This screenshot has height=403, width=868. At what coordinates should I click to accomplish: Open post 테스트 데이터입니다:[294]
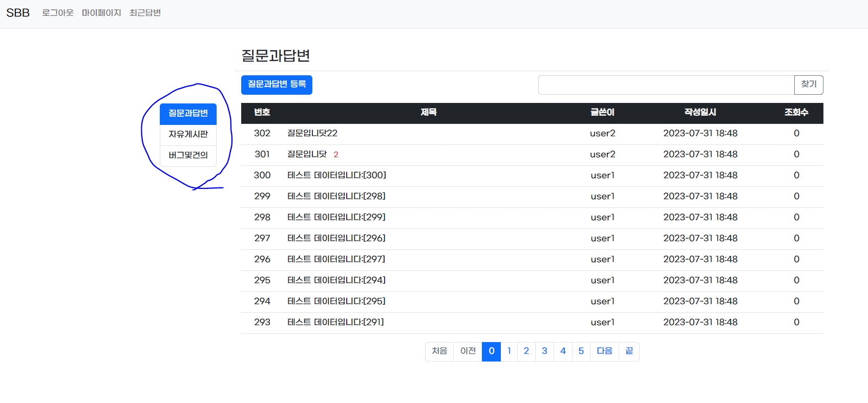click(x=336, y=280)
